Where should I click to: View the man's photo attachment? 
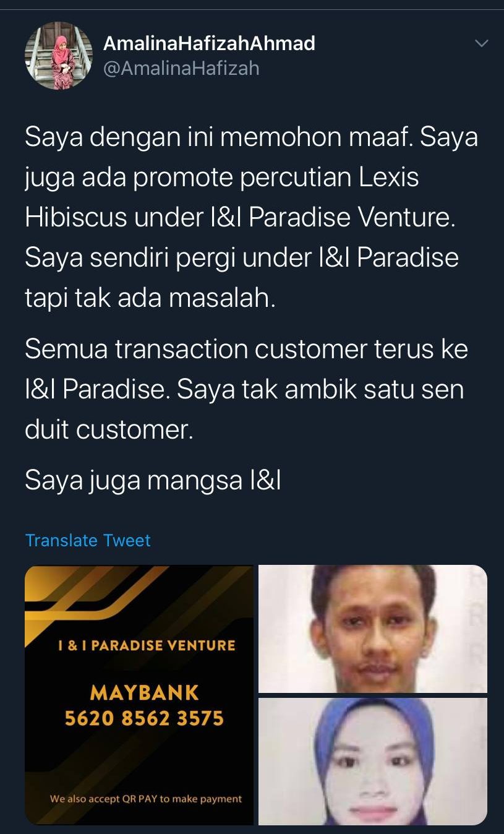(x=373, y=629)
